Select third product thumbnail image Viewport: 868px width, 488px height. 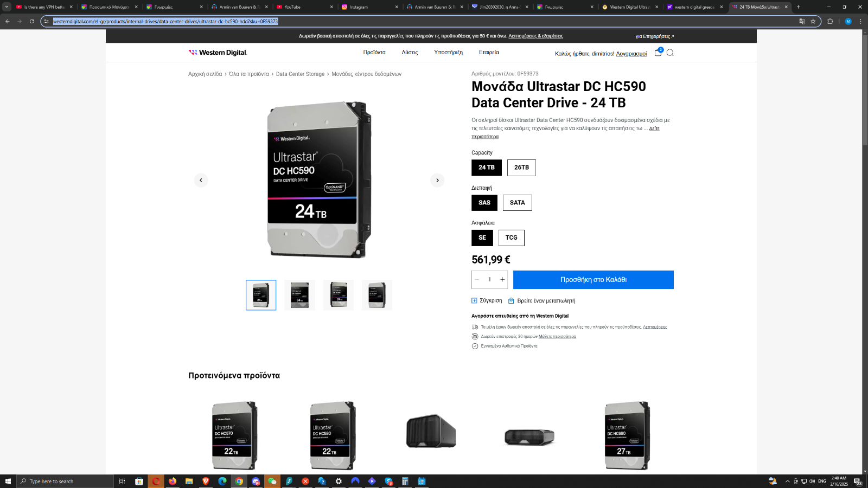pos(339,295)
